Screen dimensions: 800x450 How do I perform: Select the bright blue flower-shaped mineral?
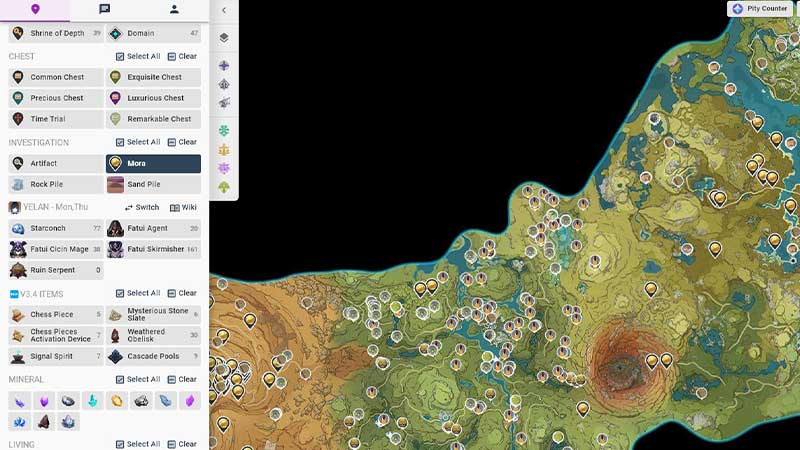(x=19, y=422)
